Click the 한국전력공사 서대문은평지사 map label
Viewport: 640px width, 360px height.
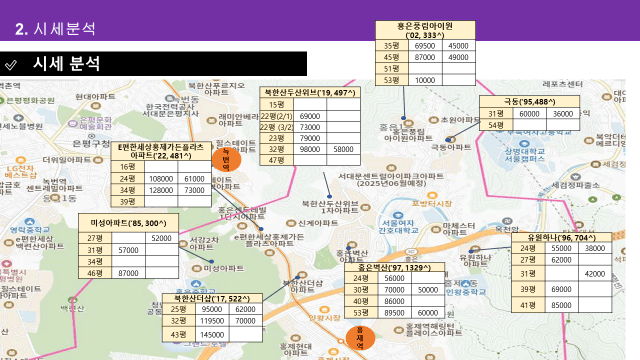point(171,110)
